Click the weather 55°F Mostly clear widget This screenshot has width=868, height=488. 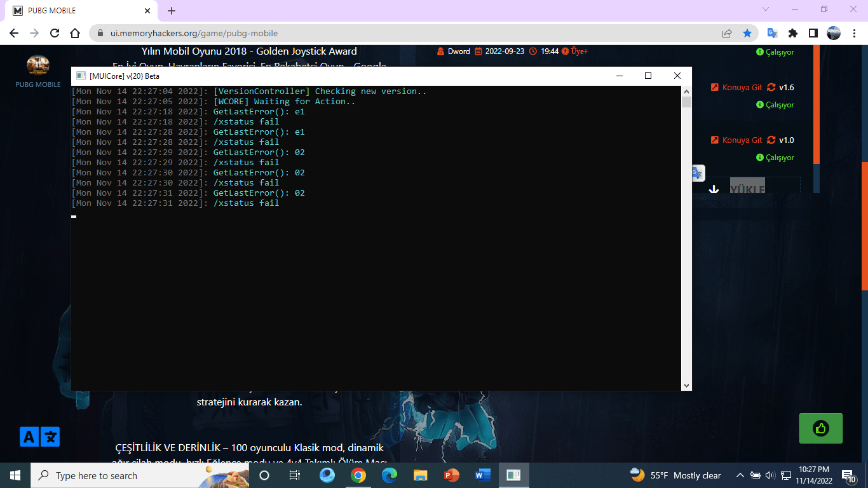[675, 475]
